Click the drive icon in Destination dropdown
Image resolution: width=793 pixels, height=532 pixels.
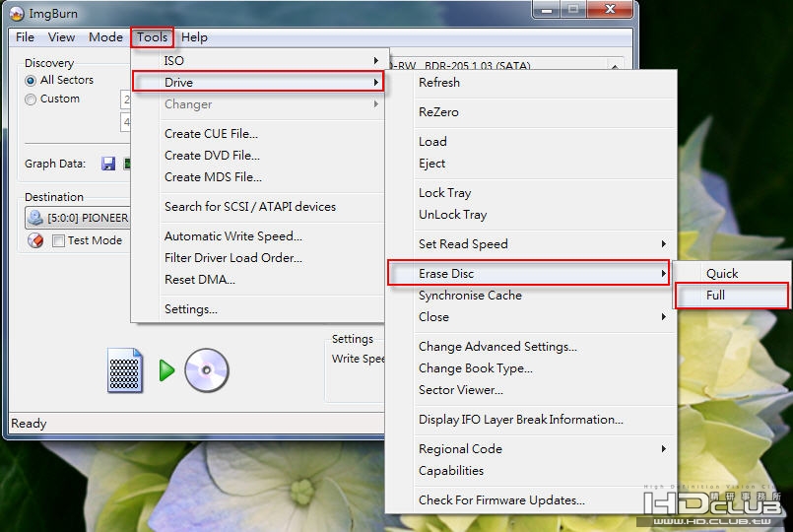[35, 218]
